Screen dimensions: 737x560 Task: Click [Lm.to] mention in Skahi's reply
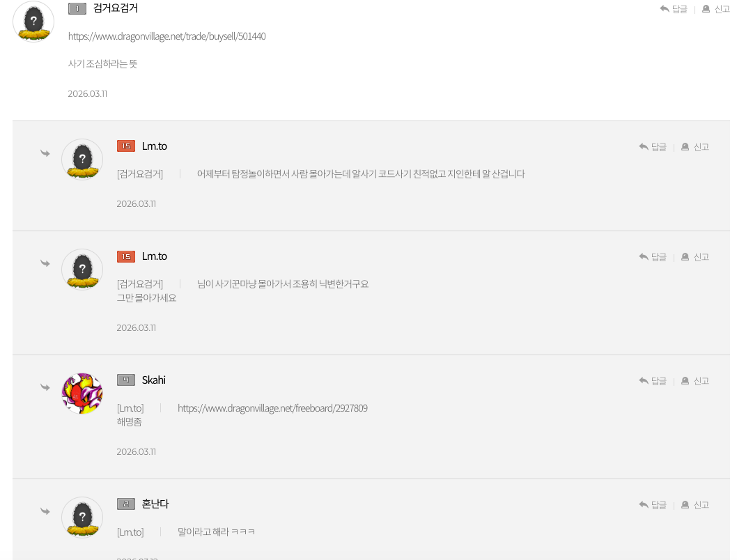(130, 407)
